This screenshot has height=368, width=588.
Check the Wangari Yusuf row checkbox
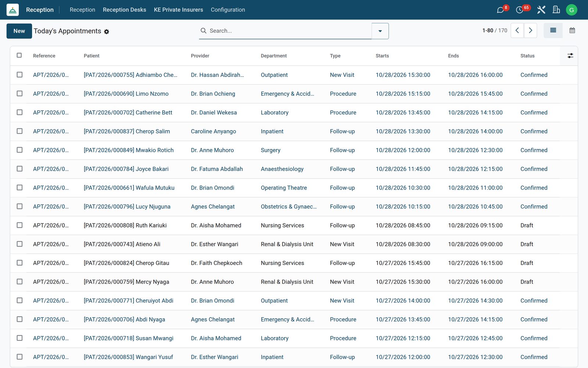19,357
